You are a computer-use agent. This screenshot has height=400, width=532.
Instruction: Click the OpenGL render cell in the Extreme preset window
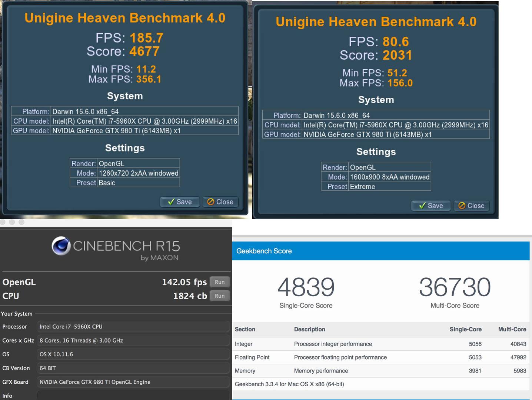[390, 167]
